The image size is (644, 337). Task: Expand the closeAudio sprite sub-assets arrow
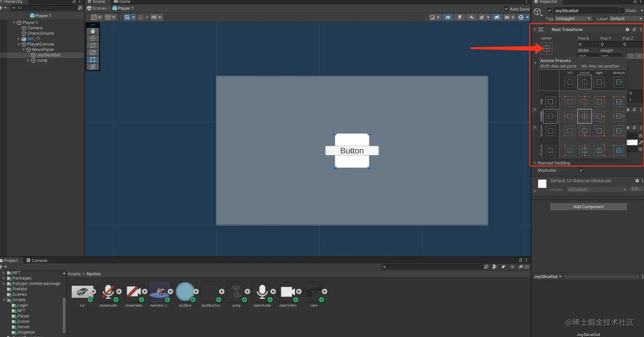[119, 292]
